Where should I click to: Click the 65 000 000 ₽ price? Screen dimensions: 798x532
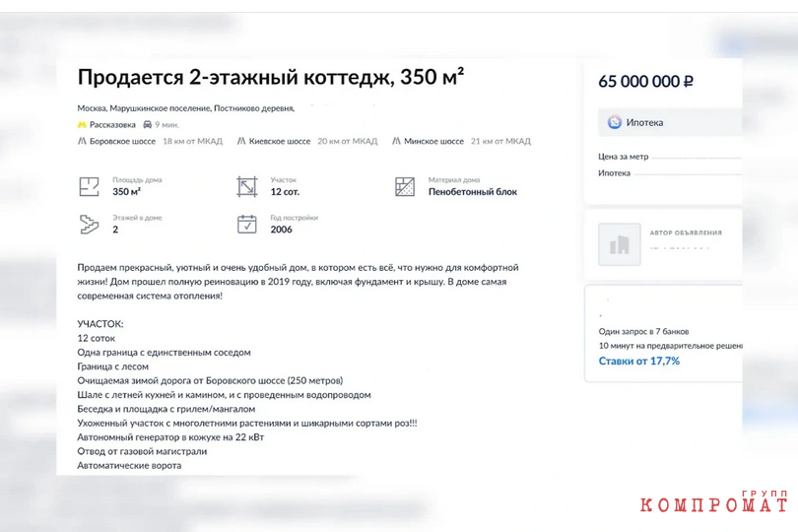point(645,82)
